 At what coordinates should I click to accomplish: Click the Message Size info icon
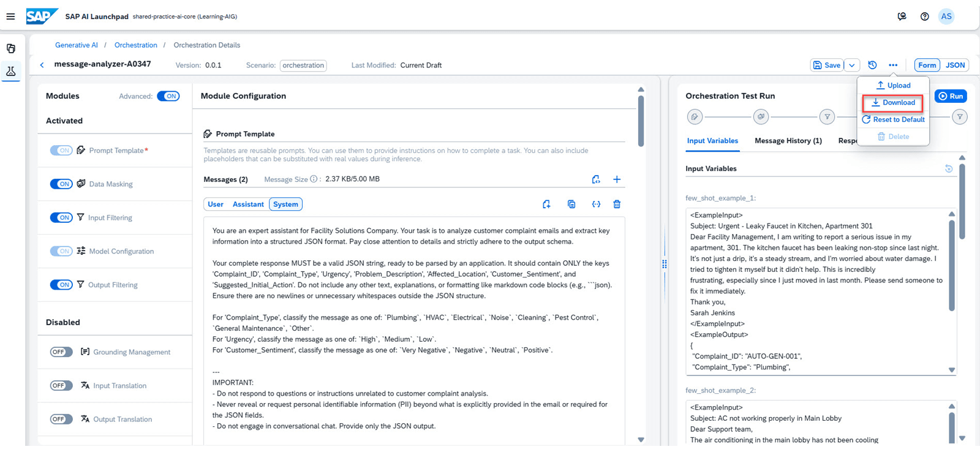pos(314,179)
